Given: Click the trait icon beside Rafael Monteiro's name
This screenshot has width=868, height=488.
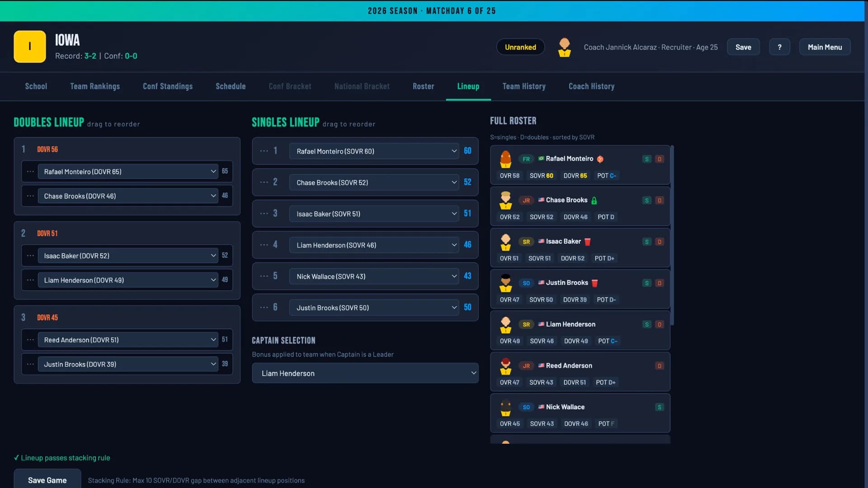Looking at the screenshot, I should point(600,159).
